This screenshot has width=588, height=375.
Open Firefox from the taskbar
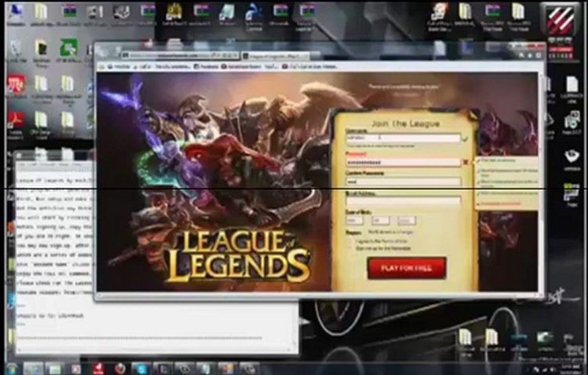click(120, 369)
